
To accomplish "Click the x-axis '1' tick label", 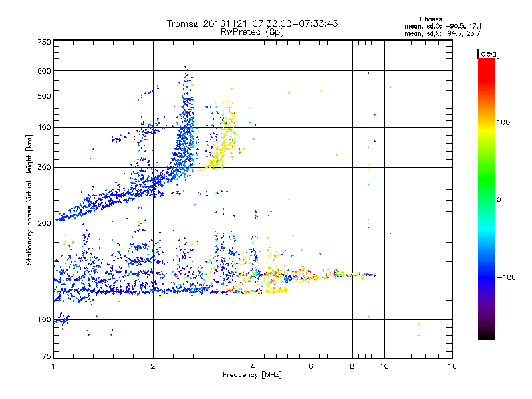I will 53,366.
